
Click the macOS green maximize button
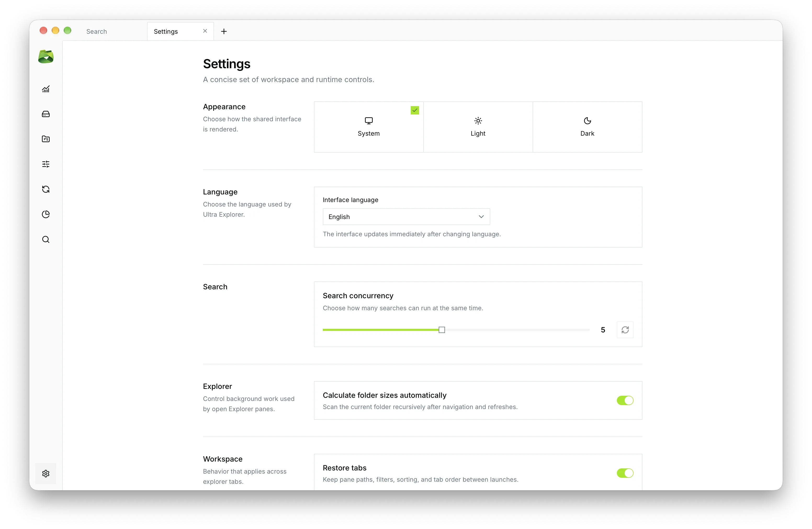click(x=67, y=30)
